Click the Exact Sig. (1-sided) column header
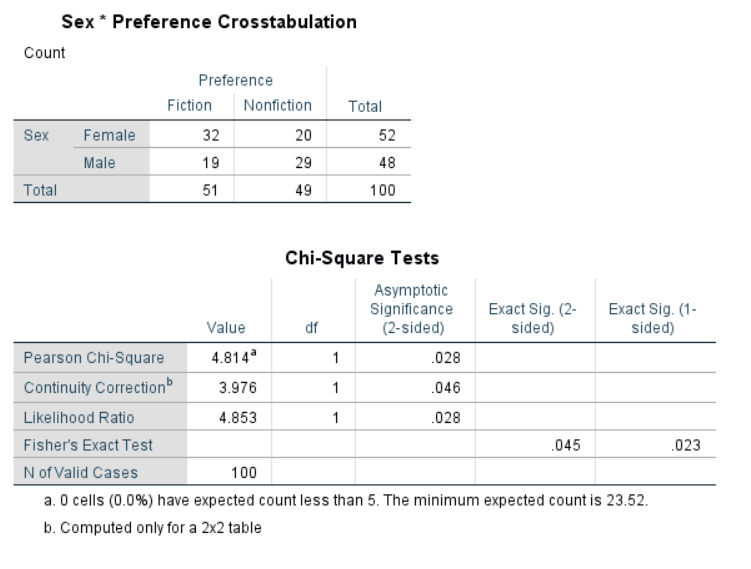Screen dimensions: 751x569 [653, 318]
